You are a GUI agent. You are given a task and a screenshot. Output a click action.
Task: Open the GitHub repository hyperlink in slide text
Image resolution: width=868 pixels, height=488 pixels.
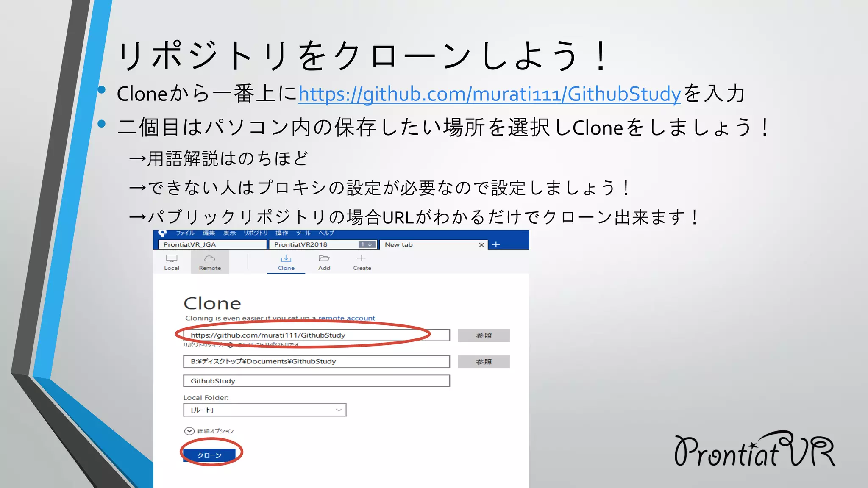pos(490,94)
